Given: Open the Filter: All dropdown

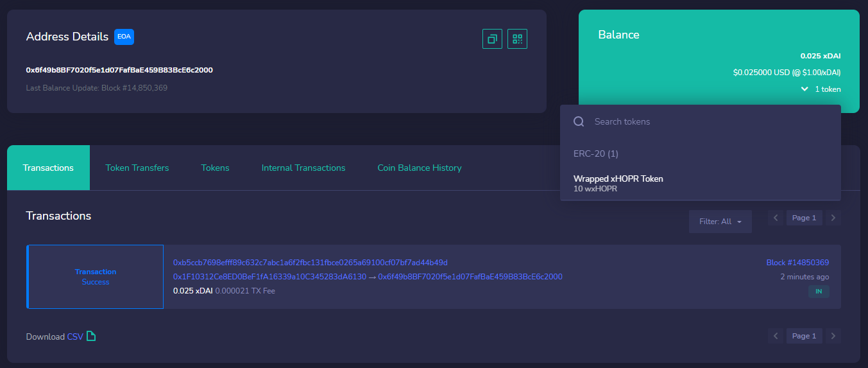Looking at the screenshot, I should (x=720, y=221).
